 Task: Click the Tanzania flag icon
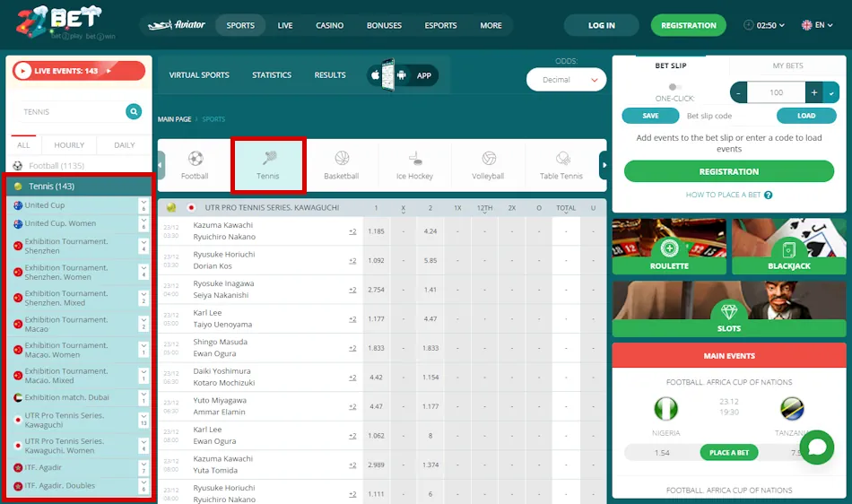792,408
